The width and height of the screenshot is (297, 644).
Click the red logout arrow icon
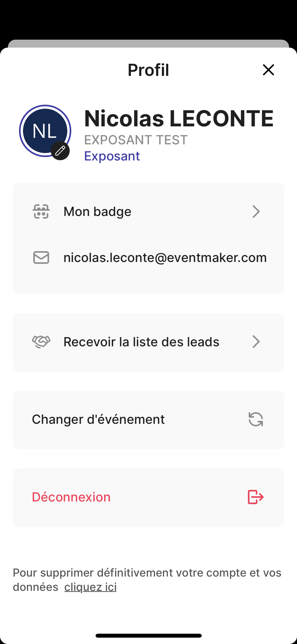click(256, 497)
